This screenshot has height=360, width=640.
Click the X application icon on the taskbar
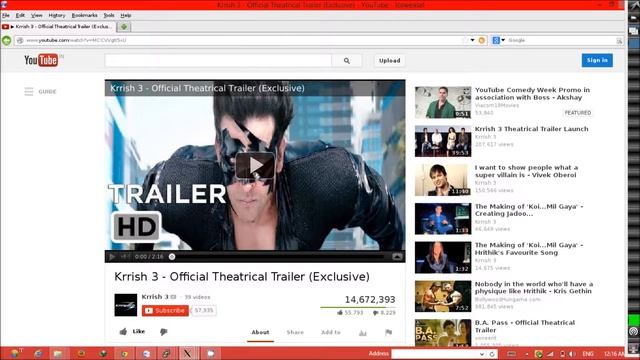click(x=187, y=353)
